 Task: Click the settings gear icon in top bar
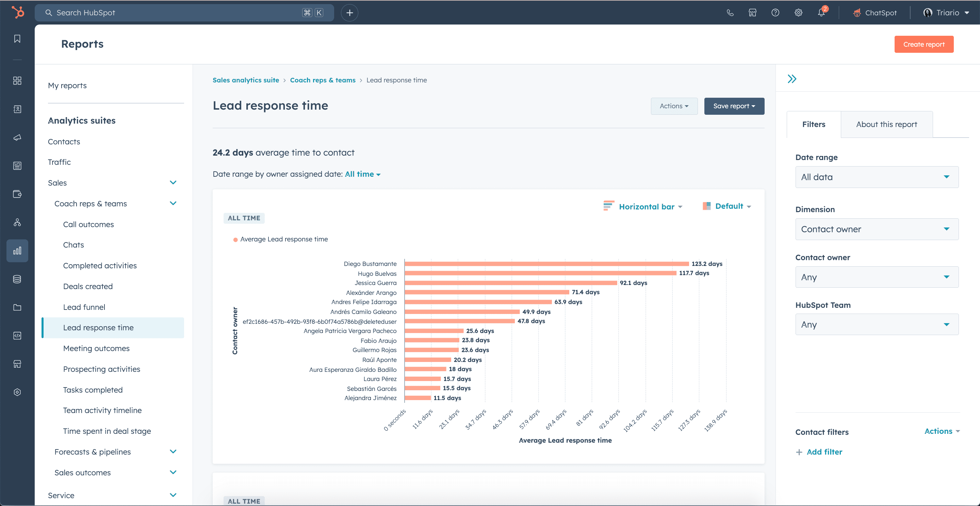798,12
